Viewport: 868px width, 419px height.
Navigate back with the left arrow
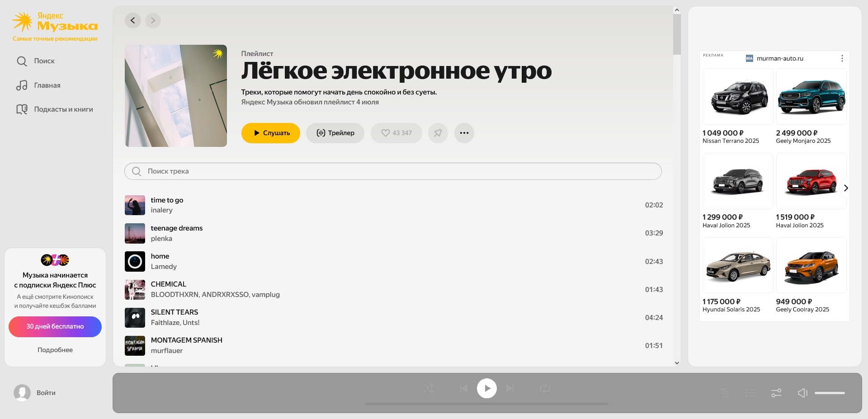132,20
